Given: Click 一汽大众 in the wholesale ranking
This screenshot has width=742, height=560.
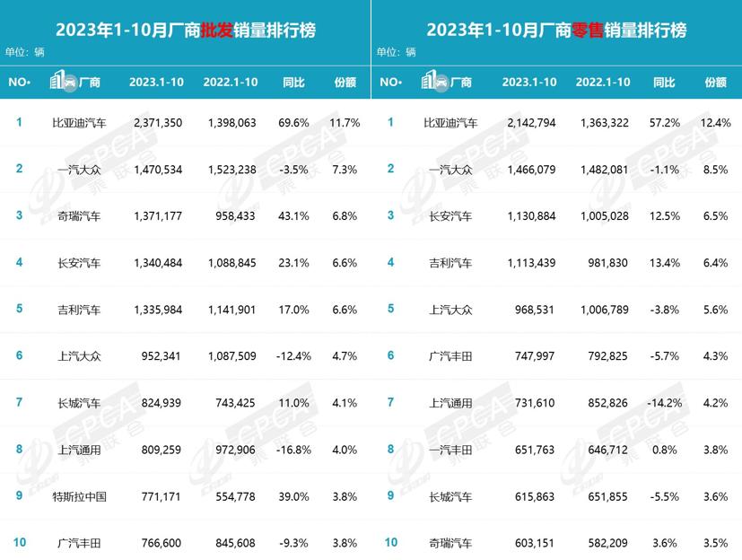Looking at the screenshot, I should (79, 170).
